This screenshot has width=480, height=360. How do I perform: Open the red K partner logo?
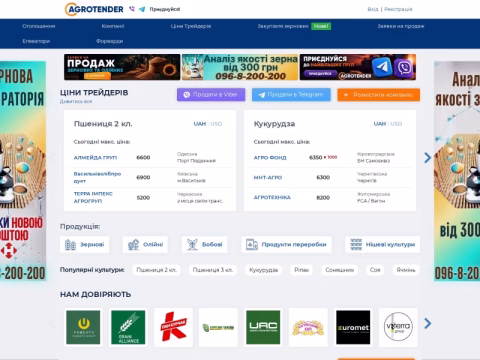pos(173,327)
